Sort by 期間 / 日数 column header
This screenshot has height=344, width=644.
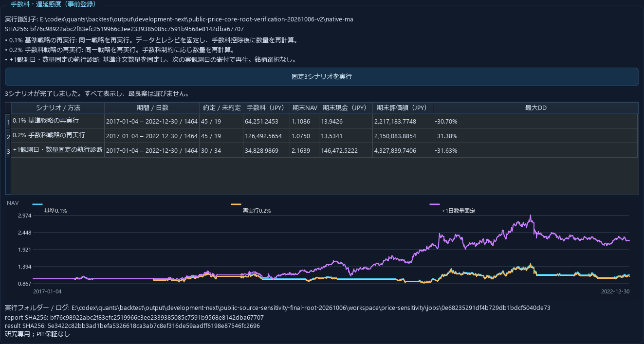(x=152, y=108)
